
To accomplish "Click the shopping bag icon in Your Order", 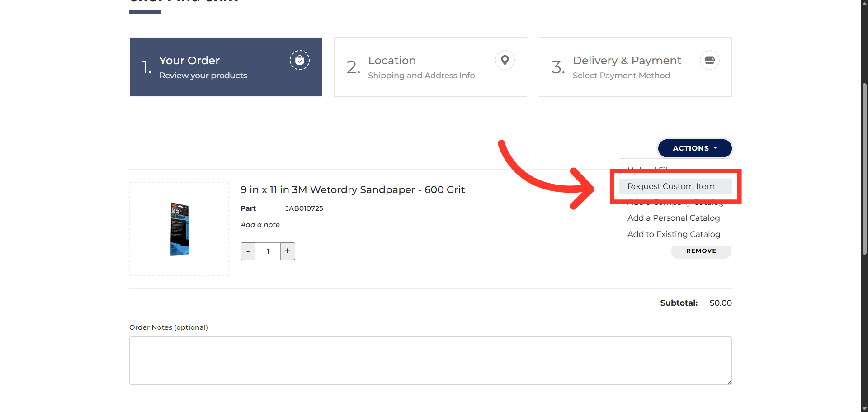I will [300, 60].
